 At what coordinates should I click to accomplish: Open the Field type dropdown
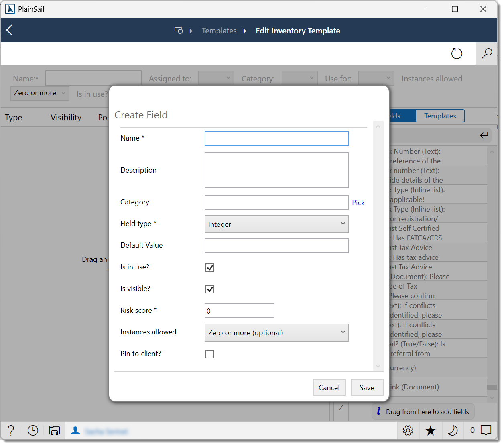point(276,224)
